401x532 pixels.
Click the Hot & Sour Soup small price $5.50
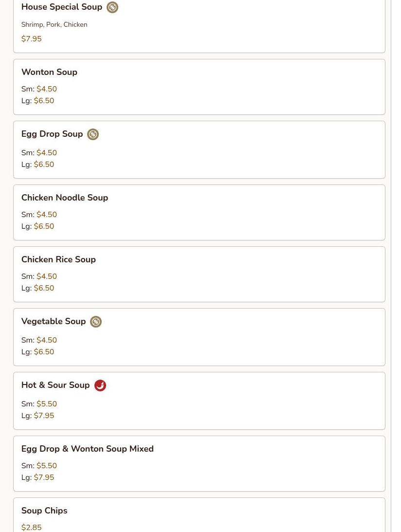(x=47, y=404)
